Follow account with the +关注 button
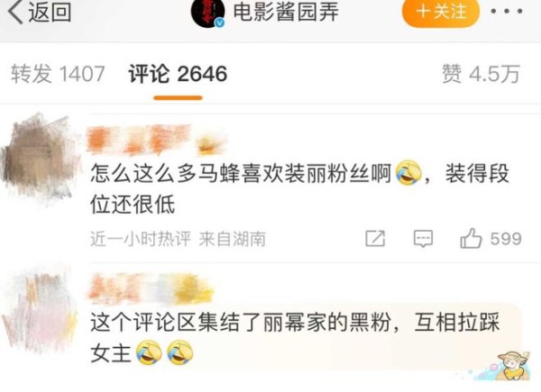The width and height of the screenshot is (541, 392). point(441,12)
